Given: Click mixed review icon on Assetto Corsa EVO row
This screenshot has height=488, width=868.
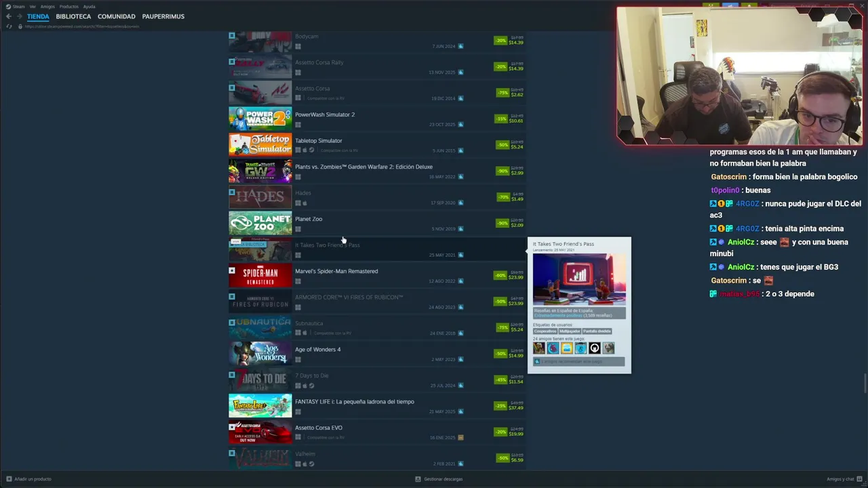Looking at the screenshot, I should pos(460,437).
